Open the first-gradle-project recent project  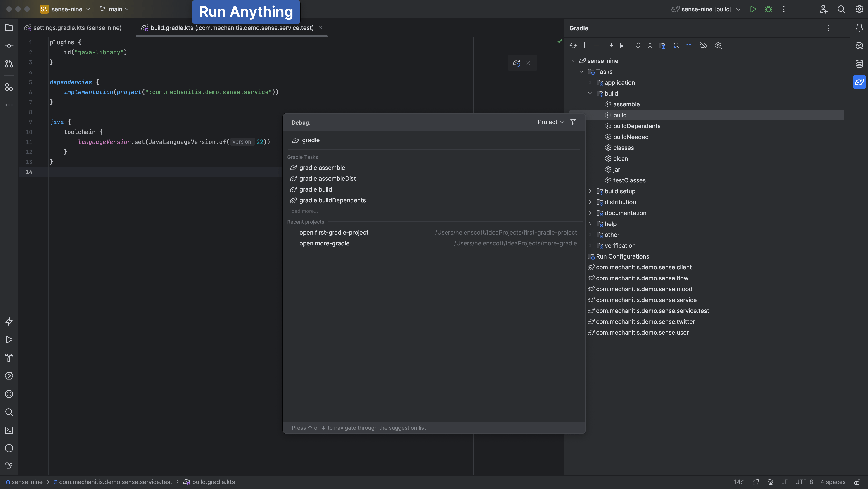tap(334, 232)
